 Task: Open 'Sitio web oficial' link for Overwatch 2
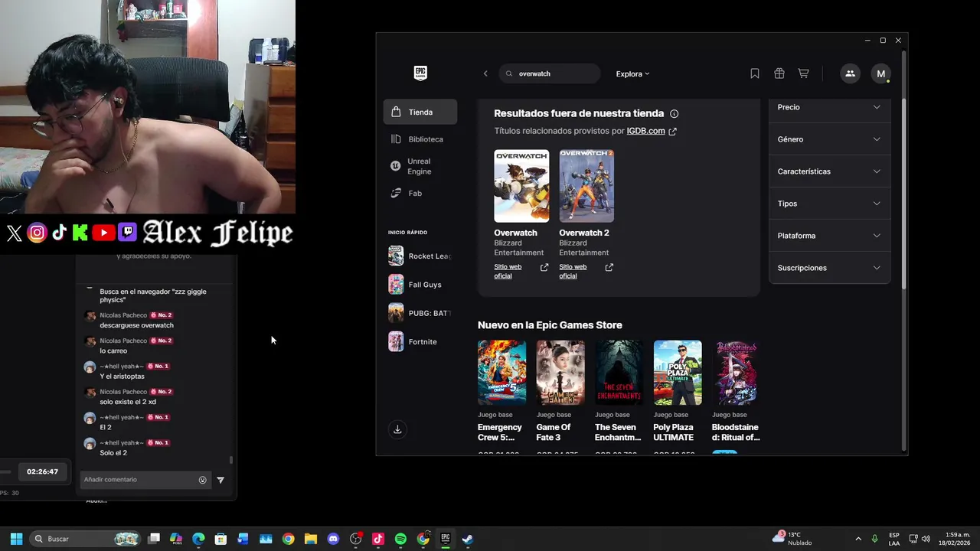click(573, 271)
